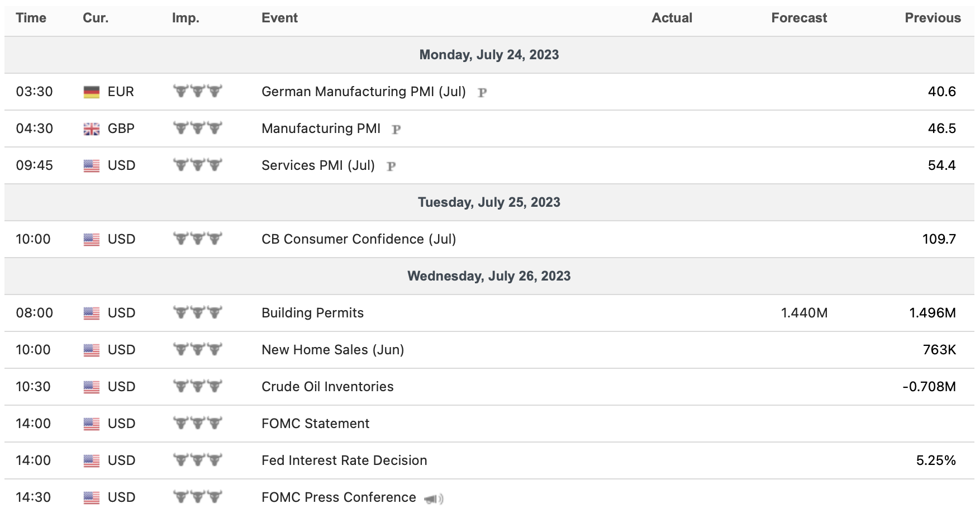Click the Forecast column header

pyautogui.click(x=798, y=18)
